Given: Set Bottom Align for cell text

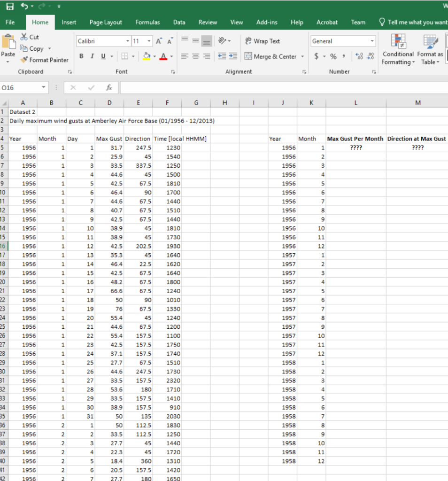Looking at the screenshot, I should click(x=207, y=41).
